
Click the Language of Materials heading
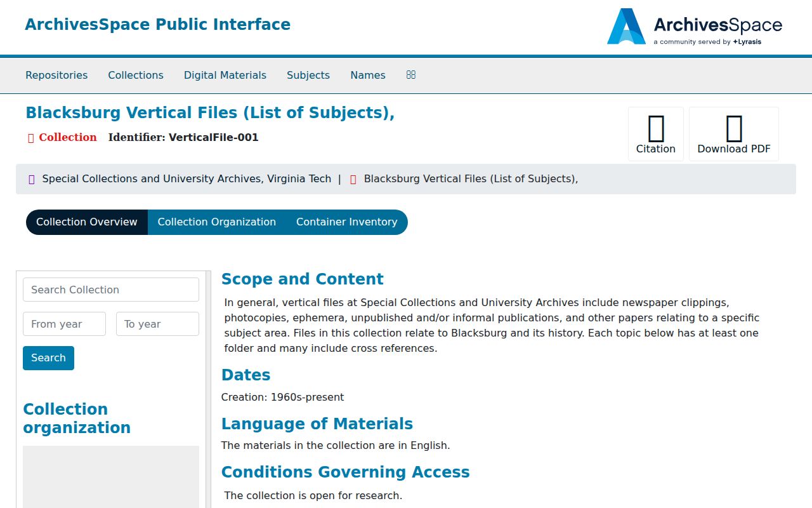(317, 424)
